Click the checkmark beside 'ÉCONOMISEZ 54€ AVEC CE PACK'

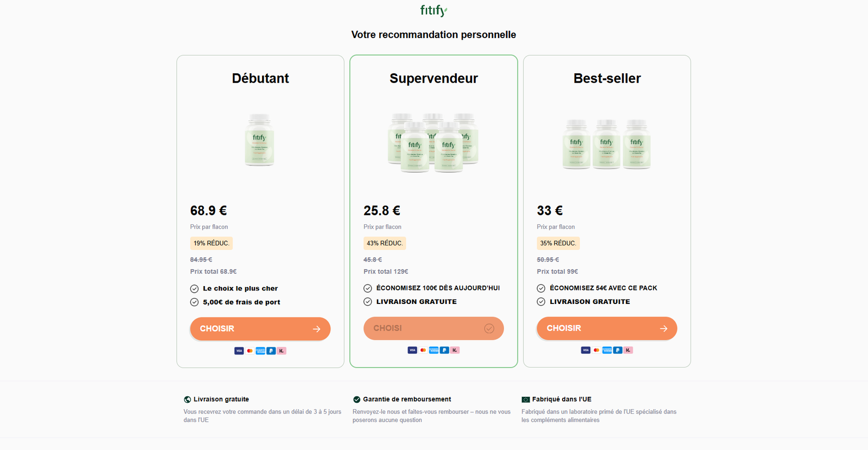(541, 288)
